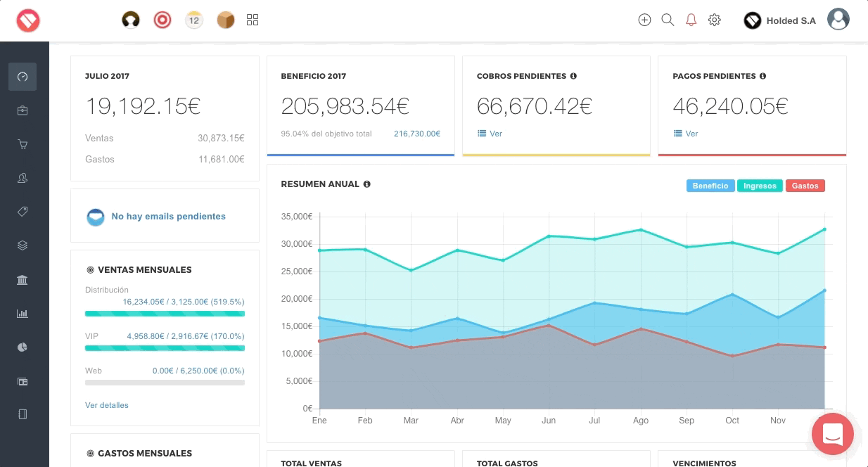Open the apps grid icon in top bar
The width and height of the screenshot is (868, 467).
(253, 20)
